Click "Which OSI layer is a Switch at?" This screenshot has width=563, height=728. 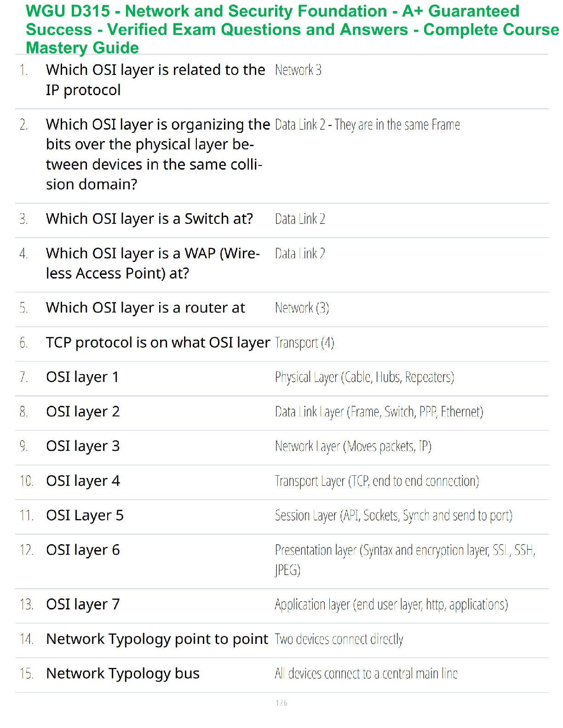[x=149, y=219]
